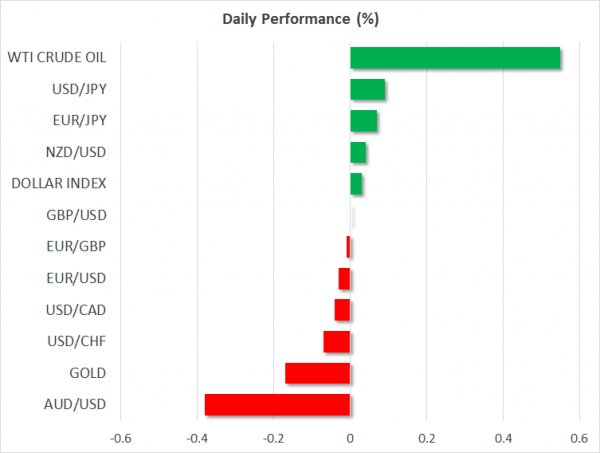This screenshot has height=453, width=600.
Task: Select the 0.4 x-axis tick label
Action: (503, 437)
